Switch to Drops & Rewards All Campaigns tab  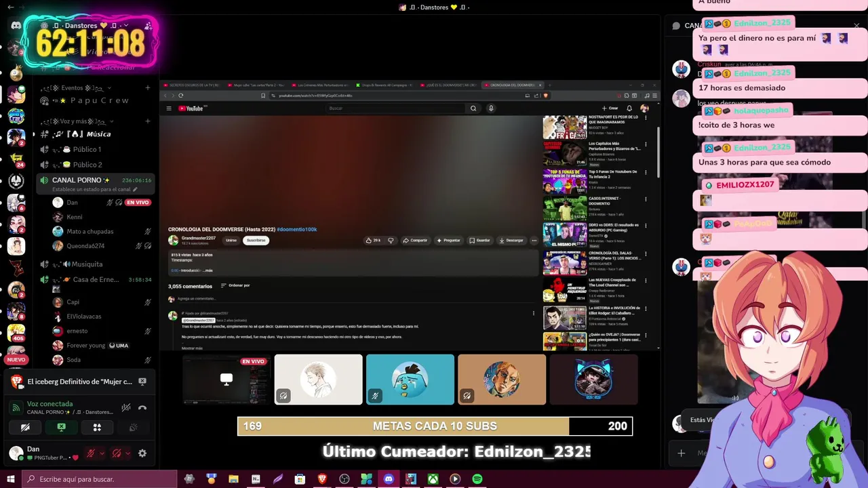(x=384, y=85)
